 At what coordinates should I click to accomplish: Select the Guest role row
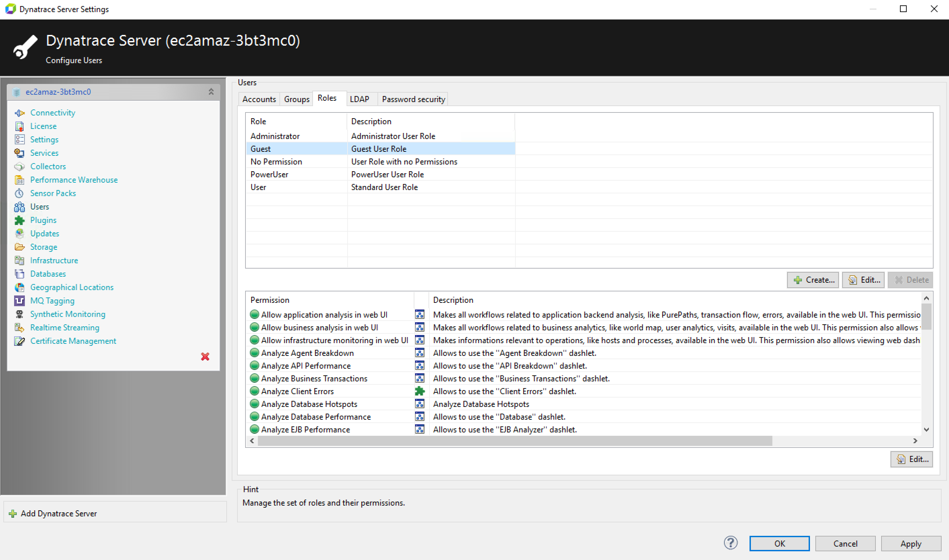(380, 148)
